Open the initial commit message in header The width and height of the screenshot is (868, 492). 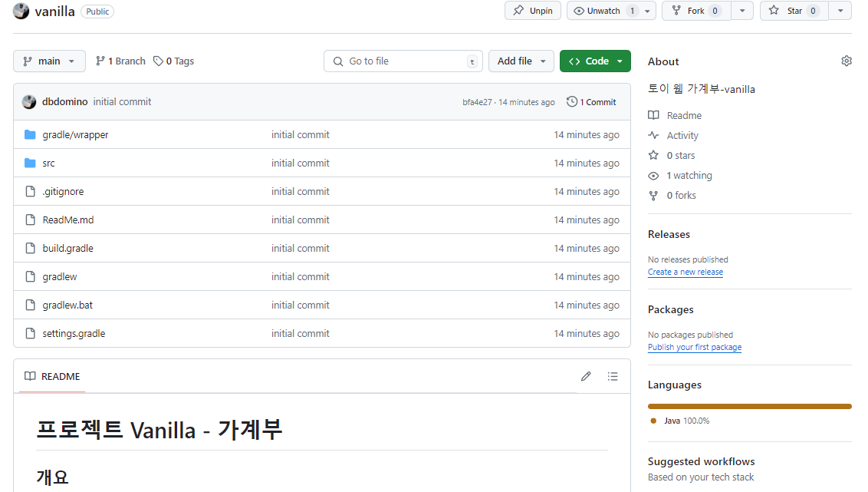(122, 102)
